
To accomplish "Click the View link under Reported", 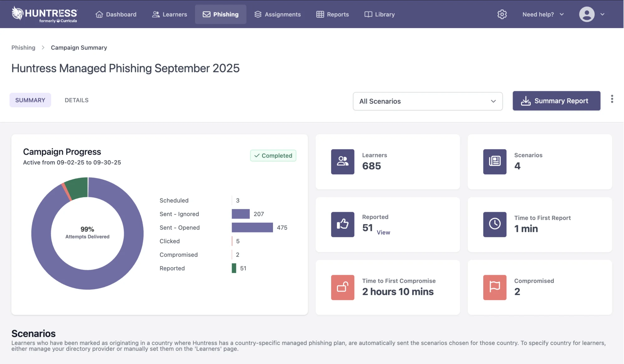I will click(383, 232).
